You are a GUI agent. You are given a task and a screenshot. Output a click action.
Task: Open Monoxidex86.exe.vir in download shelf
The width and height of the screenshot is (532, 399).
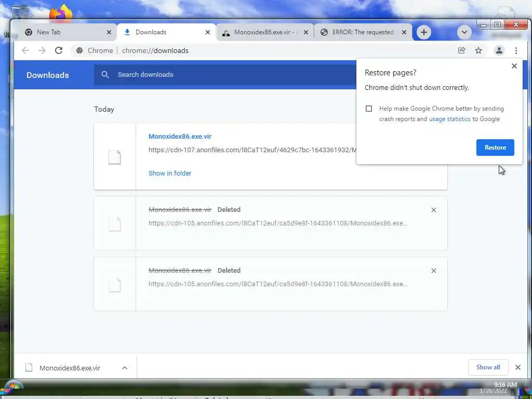[70, 368]
